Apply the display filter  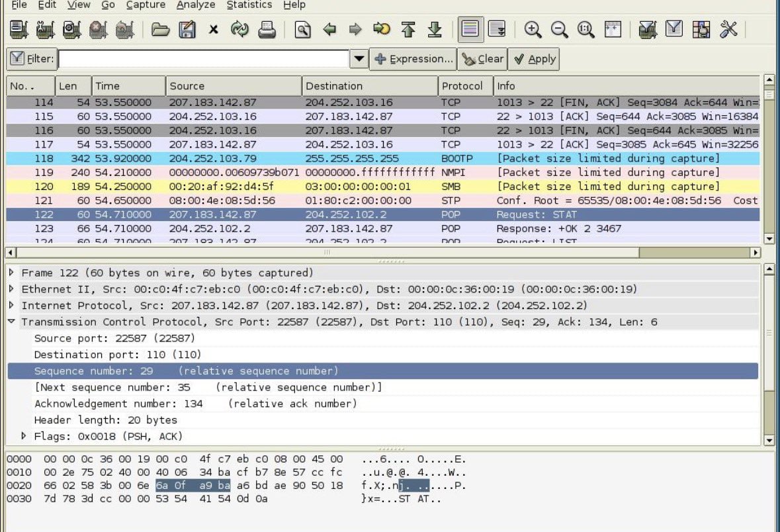534,59
